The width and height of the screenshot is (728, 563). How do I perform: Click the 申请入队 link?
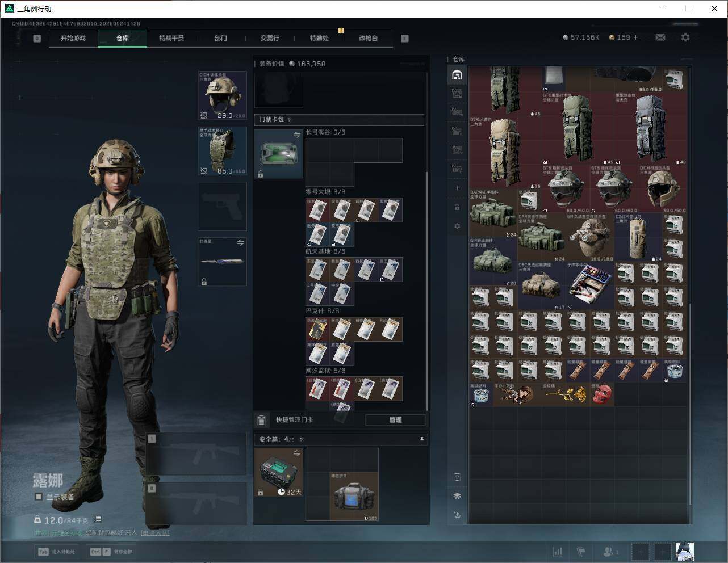click(155, 533)
